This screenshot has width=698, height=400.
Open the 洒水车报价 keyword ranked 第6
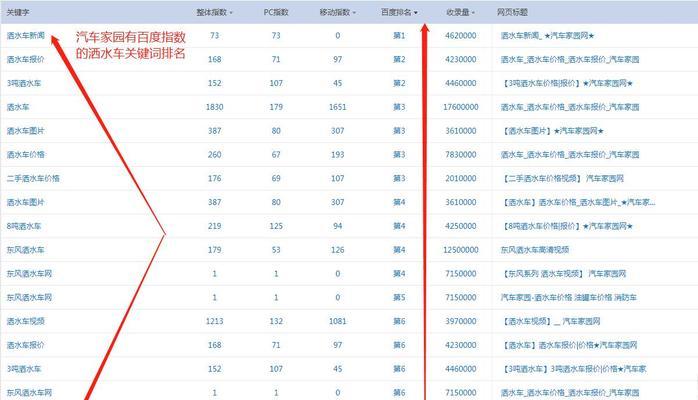[x=25, y=345]
